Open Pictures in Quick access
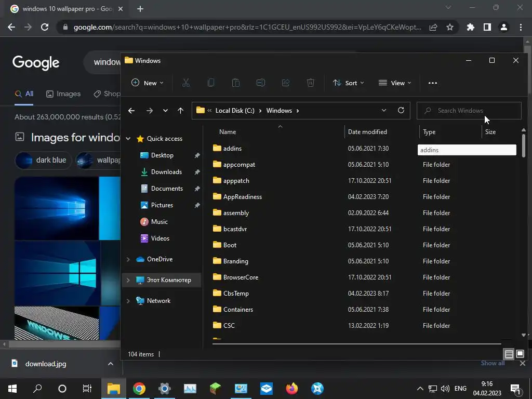This screenshot has width=532, height=399. pyautogui.click(x=162, y=205)
